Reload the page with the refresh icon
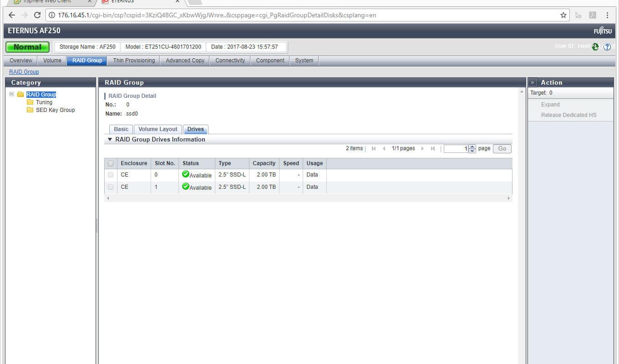 (37, 15)
